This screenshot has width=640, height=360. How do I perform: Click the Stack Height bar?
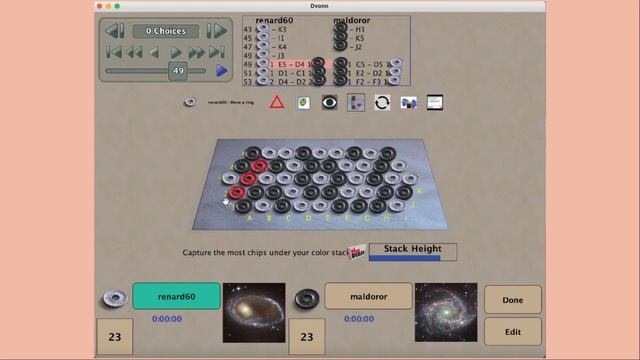(413, 252)
